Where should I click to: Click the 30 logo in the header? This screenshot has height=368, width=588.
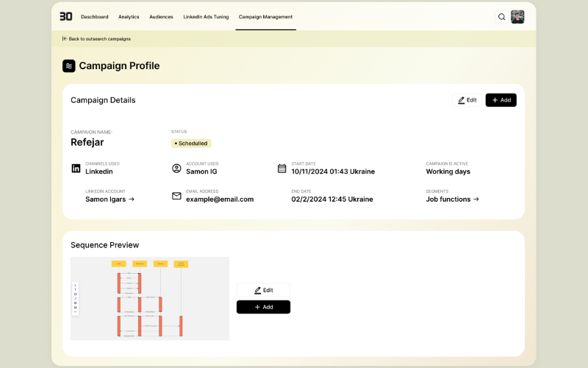(x=66, y=16)
